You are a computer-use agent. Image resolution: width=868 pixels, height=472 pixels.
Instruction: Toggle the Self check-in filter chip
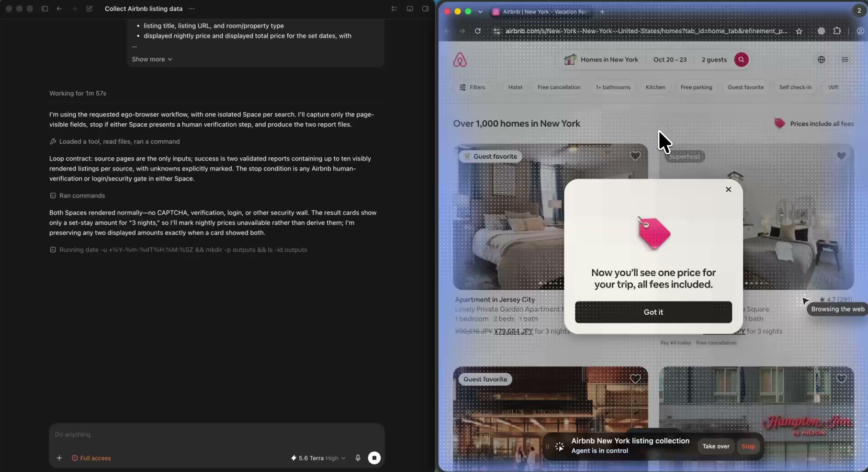pyautogui.click(x=795, y=87)
